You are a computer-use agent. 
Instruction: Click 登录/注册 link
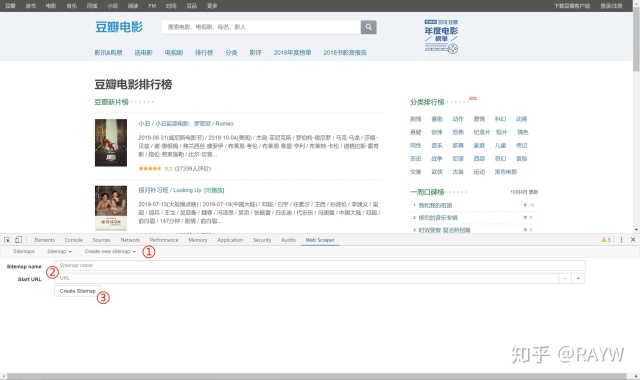[x=611, y=6]
